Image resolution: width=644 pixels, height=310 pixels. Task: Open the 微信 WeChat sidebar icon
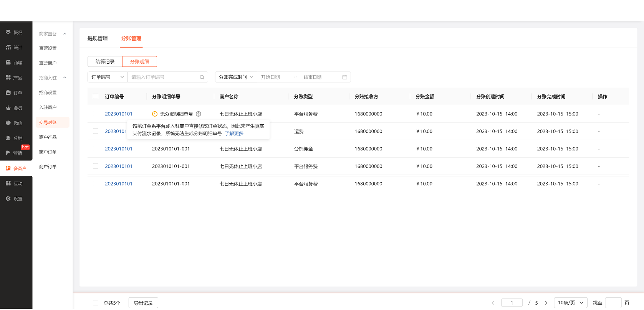pos(8,123)
